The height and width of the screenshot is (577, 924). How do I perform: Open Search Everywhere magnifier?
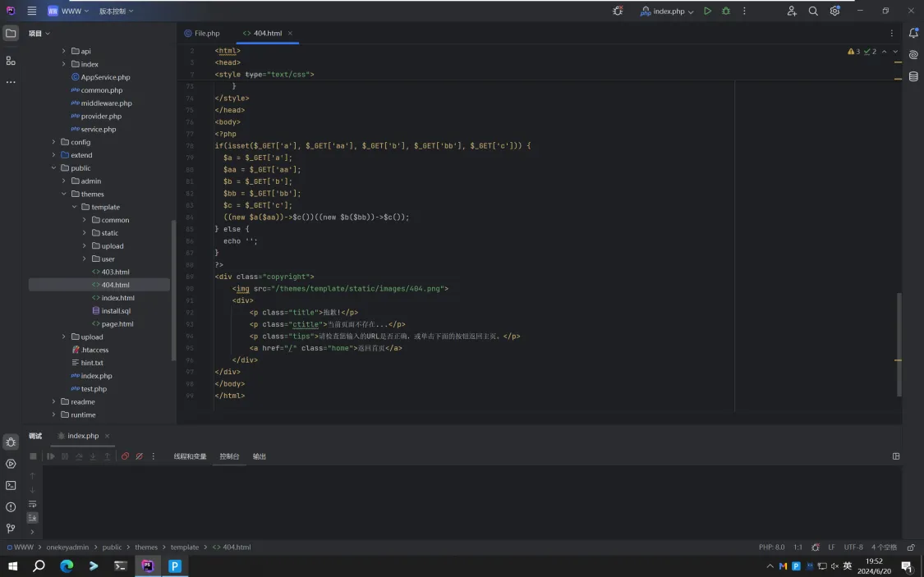point(813,11)
